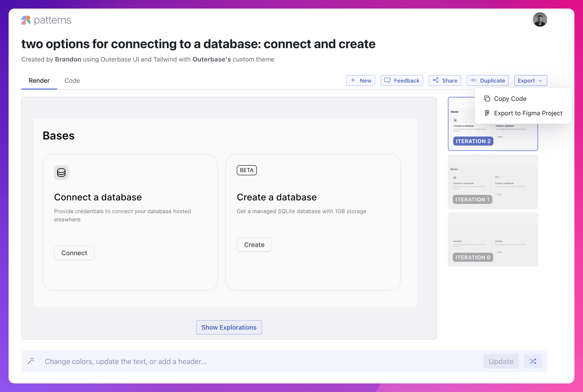583x392 pixels.
Task: Open the user profile avatar
Action: coord(540,19)
